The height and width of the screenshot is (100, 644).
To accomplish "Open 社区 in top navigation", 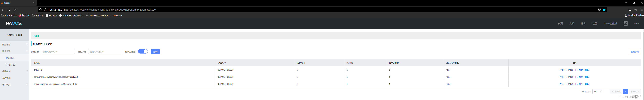I will tap(595, 23).
